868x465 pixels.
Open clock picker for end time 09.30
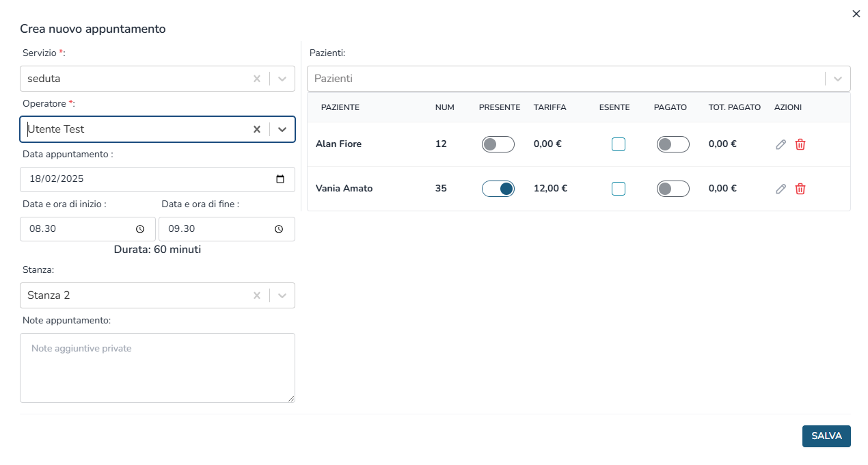(x=279, y=229)
